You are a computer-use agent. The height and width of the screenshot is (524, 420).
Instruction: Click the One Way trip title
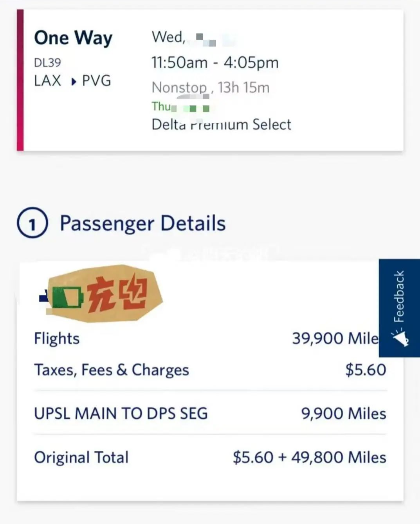pyautogui.click(x=73, y=38)
